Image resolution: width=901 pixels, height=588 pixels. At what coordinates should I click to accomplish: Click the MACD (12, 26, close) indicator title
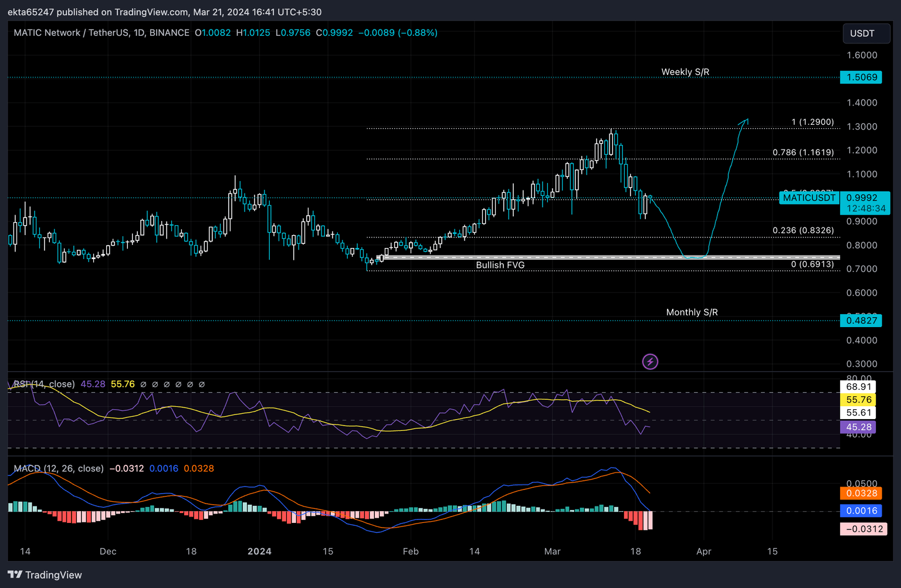click(x=59, y=468)
